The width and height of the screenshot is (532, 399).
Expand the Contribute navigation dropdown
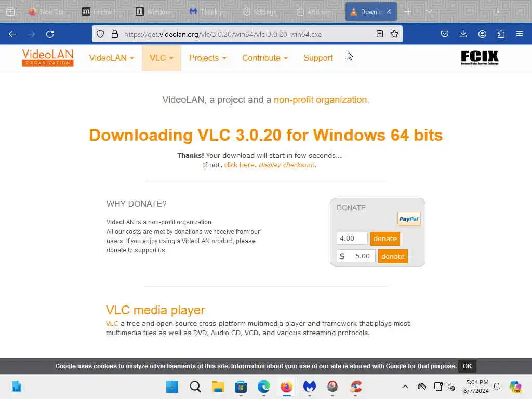264,58
